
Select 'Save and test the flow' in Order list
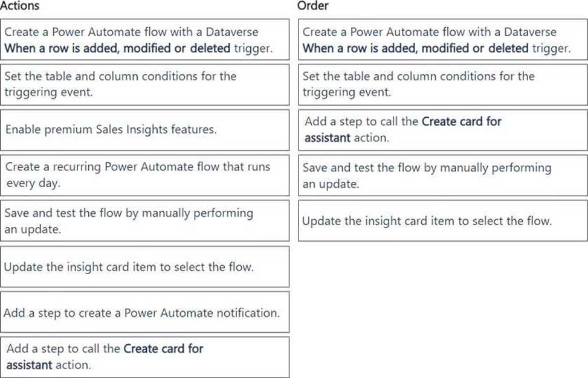(x=443, y=175)
